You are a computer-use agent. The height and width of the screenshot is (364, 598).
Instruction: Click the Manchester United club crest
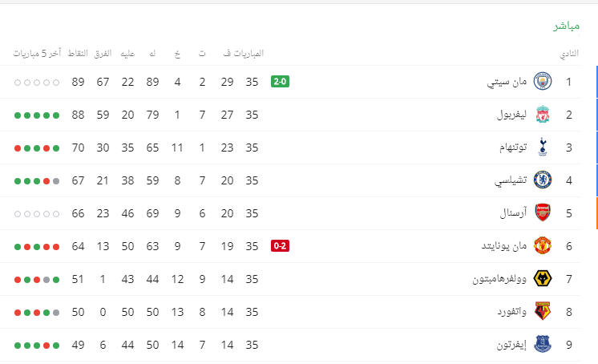(x=543, y=245)
